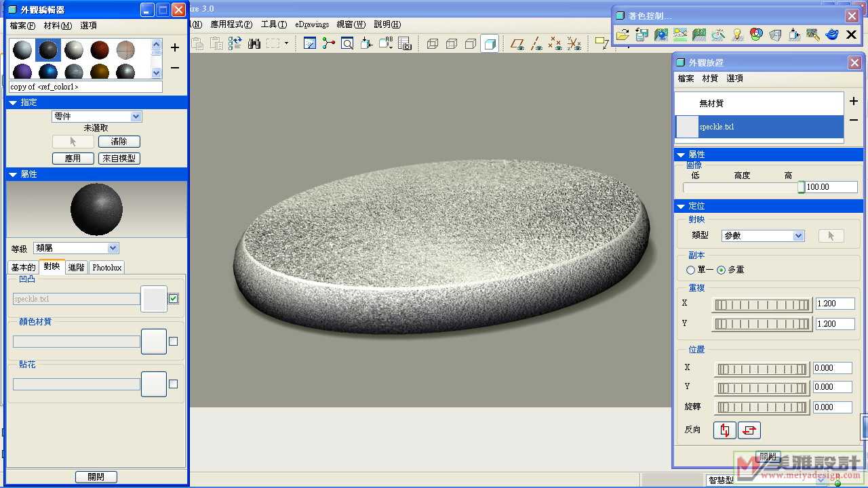Click the horizontal flip icon beside 反向
The height and width of the screenshot is (488, 868).
click(x=749, y=430)
